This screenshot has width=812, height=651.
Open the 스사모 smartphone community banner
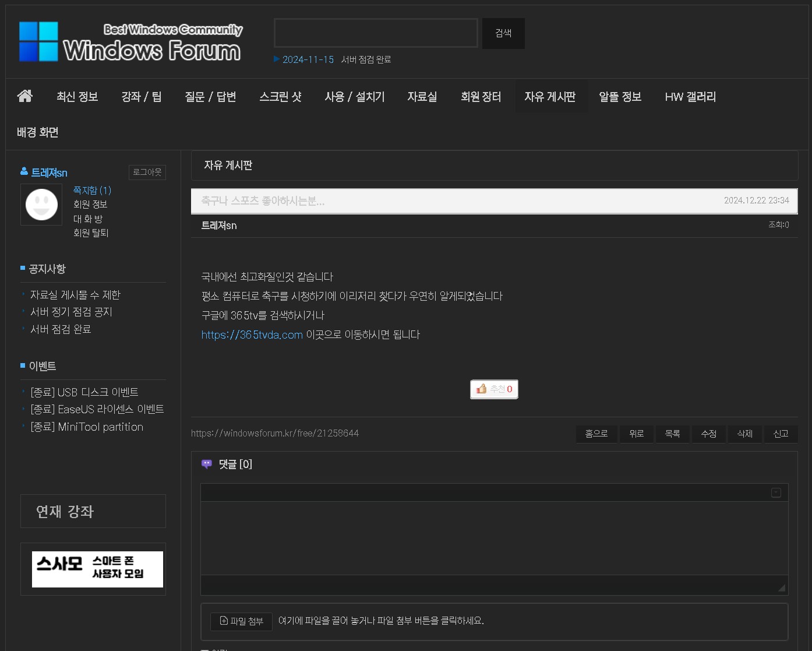click(97, 569)
